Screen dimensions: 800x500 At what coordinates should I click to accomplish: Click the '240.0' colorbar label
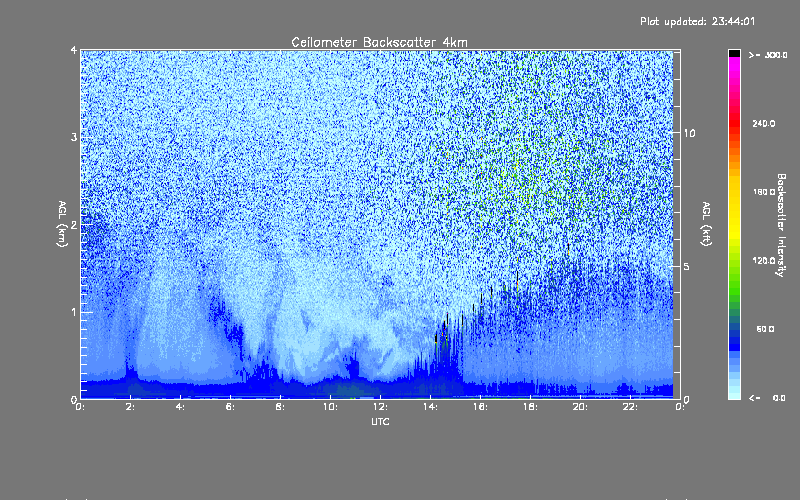[x=764, y=123]
